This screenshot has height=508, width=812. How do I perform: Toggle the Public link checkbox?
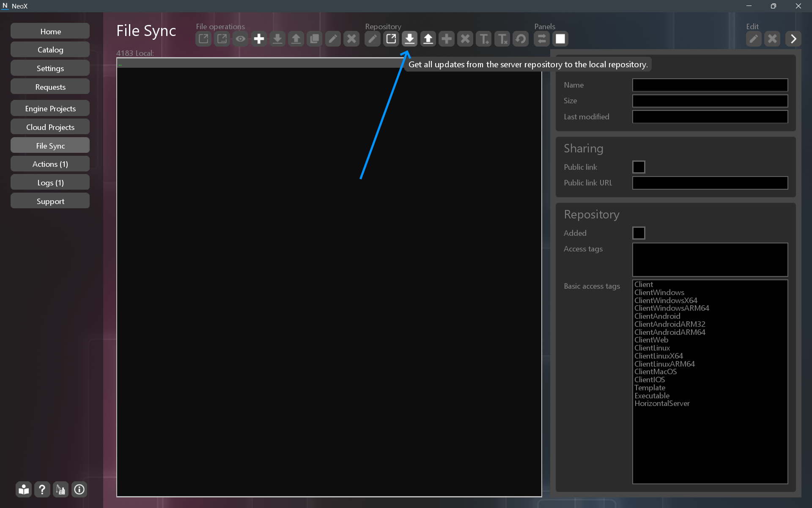(x=639, y=167)
